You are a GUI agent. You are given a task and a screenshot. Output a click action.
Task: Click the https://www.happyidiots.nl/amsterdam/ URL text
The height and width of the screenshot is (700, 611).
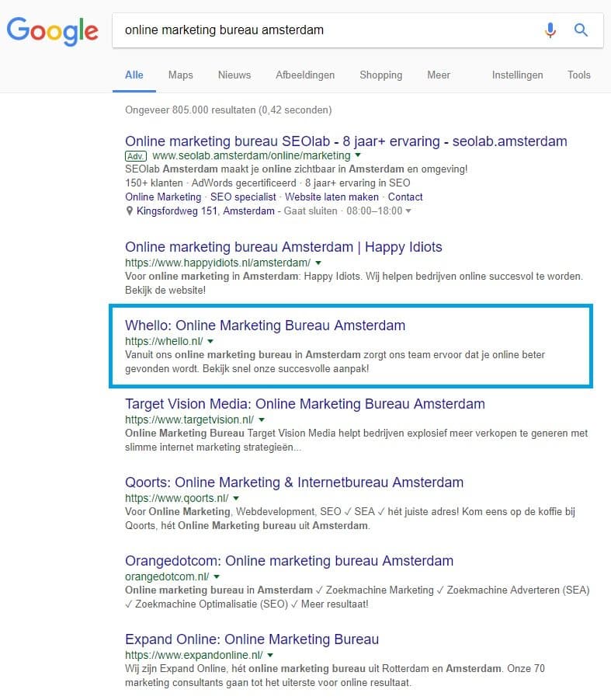tap(217, 263)
